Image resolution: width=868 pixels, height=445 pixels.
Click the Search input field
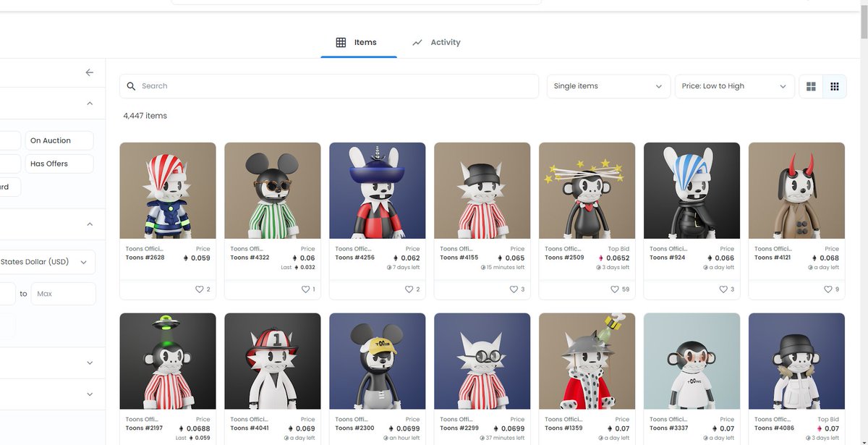click(x=329, y=86)
